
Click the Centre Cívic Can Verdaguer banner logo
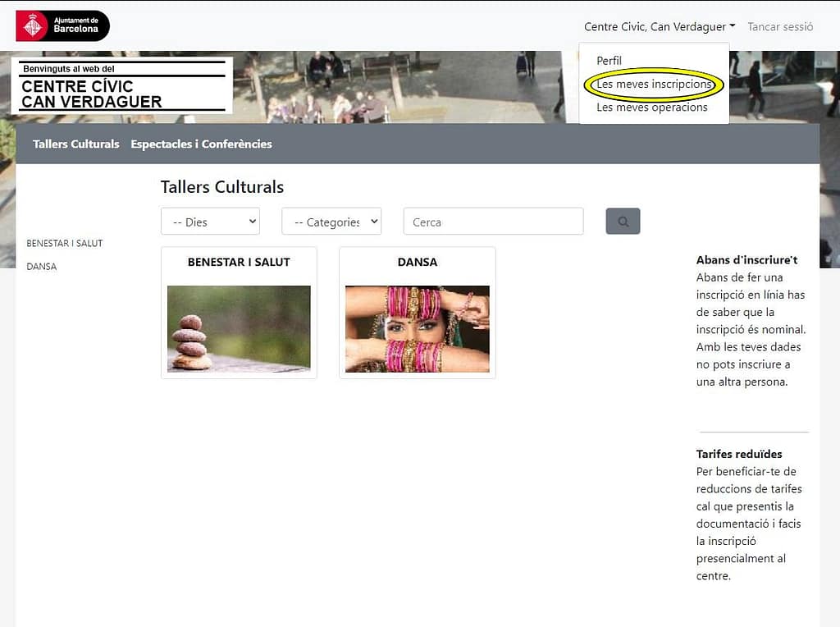click(122, 85)
